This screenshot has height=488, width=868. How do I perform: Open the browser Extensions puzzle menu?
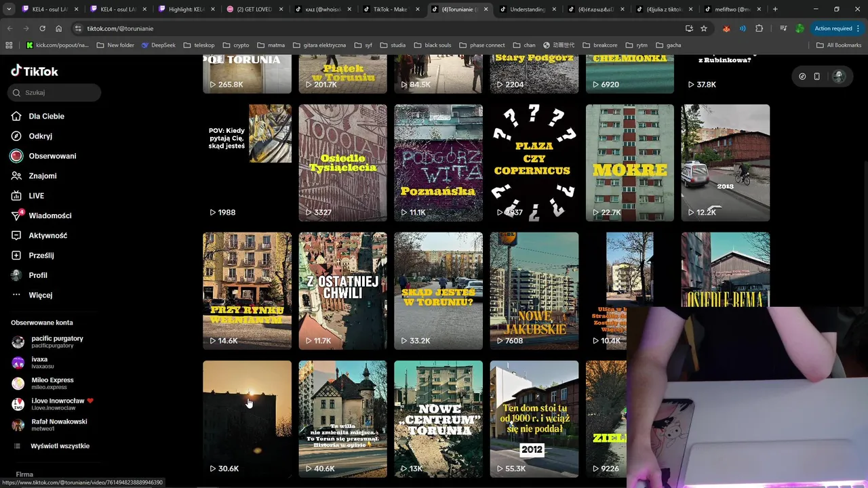(759, 28)
